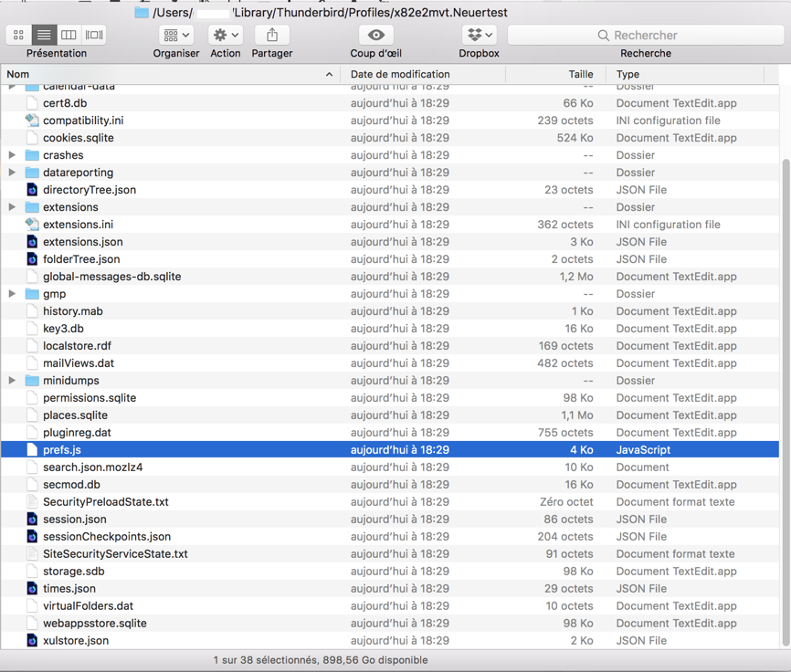Select the storage.sdb file name
This screenshot has height=672, width=791.
pos(74,572)
